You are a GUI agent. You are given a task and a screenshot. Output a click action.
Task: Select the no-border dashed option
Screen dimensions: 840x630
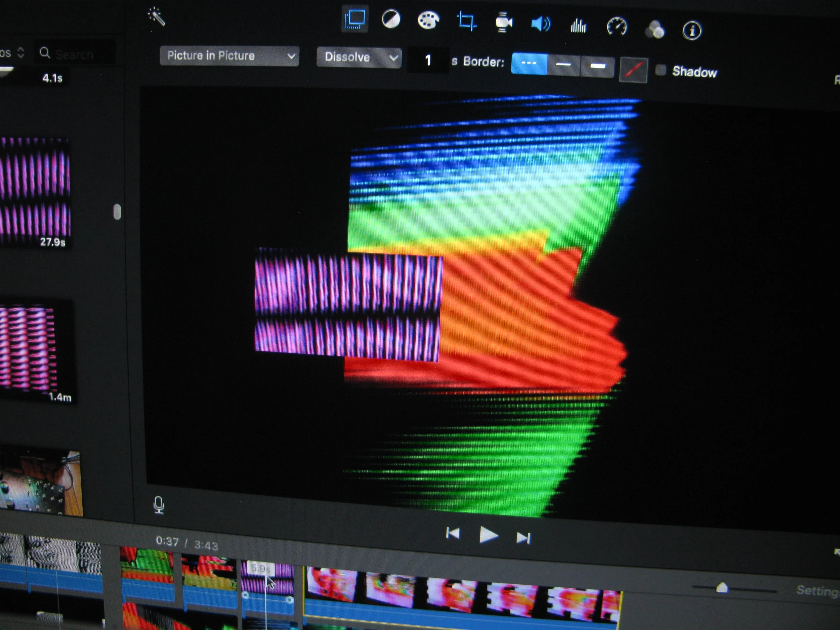[529, 64]
